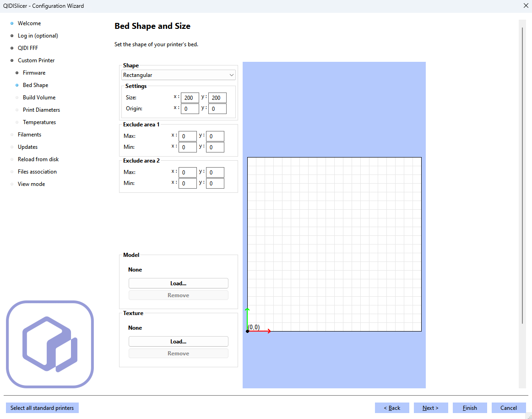Go to the Welcome wizard page

click(29, 23)
